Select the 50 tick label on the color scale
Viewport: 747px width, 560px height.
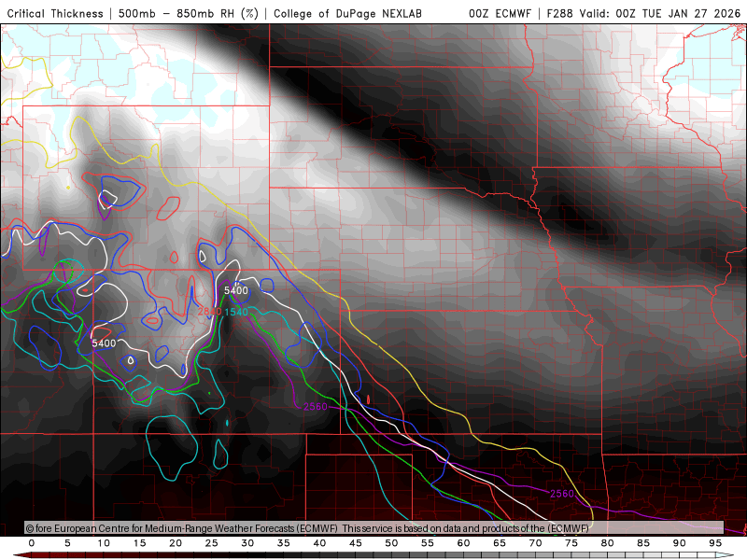pos(391,543)
